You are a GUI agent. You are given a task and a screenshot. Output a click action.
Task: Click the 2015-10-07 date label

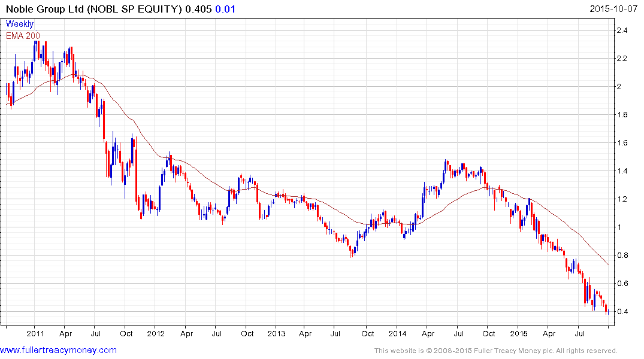click(613, 9)
